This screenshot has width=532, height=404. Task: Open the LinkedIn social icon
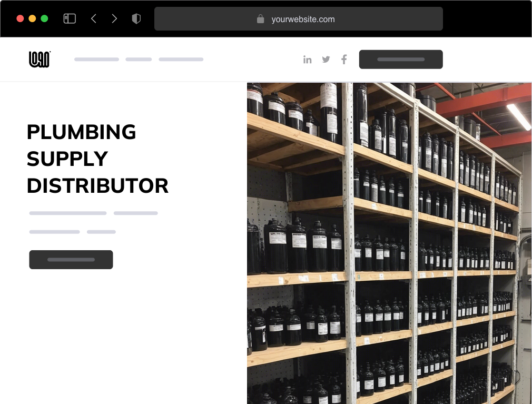click(308, 60)
